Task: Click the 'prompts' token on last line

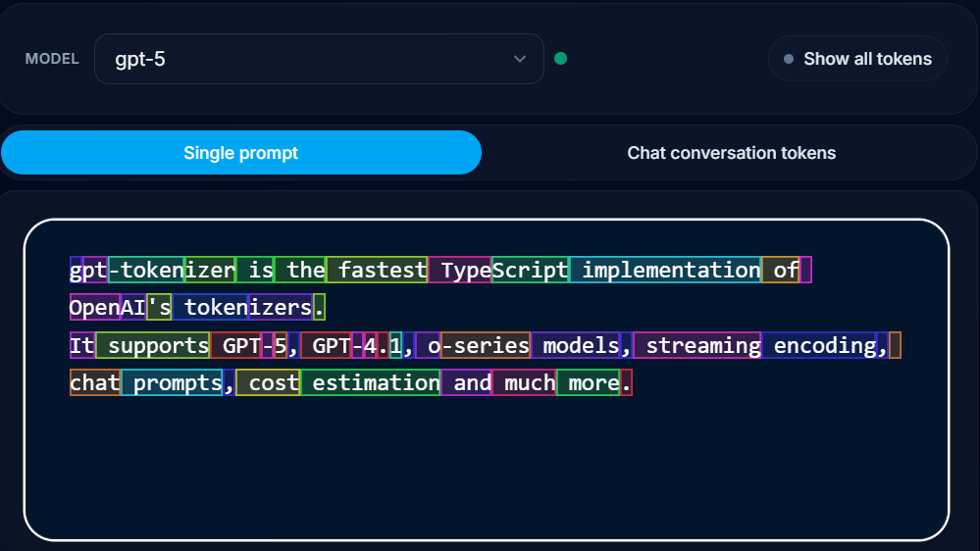Action: click(x=173, y=382)
